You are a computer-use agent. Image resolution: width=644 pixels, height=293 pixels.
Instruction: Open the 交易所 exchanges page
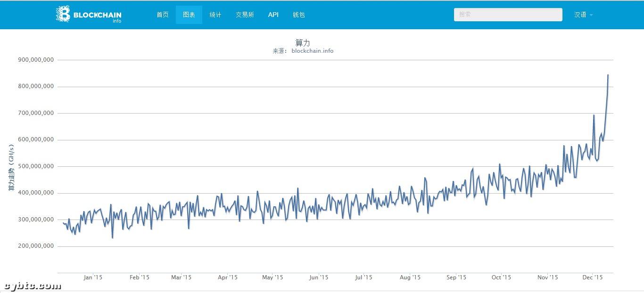pyautogui.click(x=245, y=15)
